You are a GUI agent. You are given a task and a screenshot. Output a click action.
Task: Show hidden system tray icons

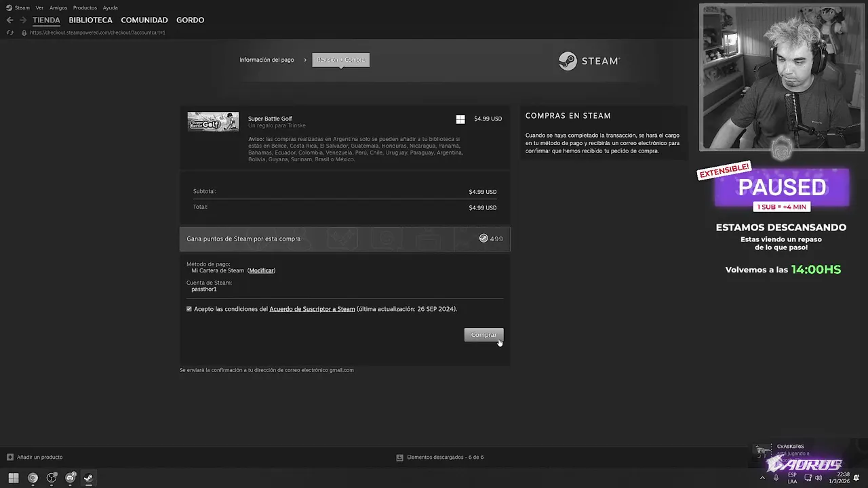pyautogui.click(x=762, y=478)
